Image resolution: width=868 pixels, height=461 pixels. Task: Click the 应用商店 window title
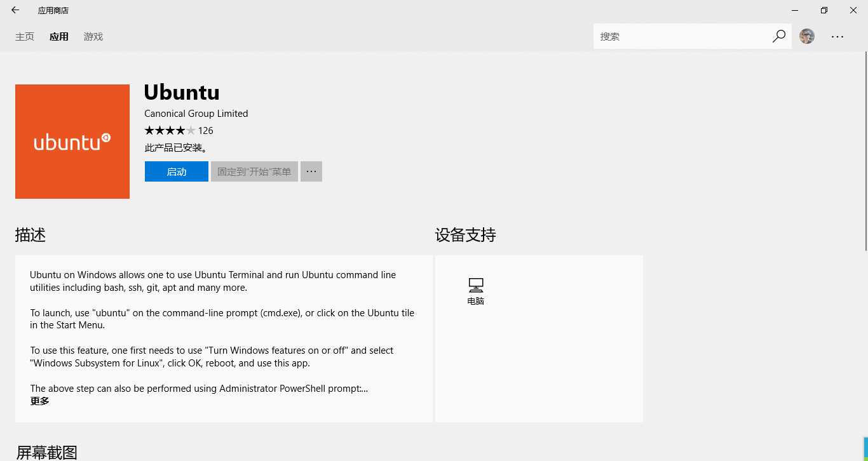[x=53, y=10]
